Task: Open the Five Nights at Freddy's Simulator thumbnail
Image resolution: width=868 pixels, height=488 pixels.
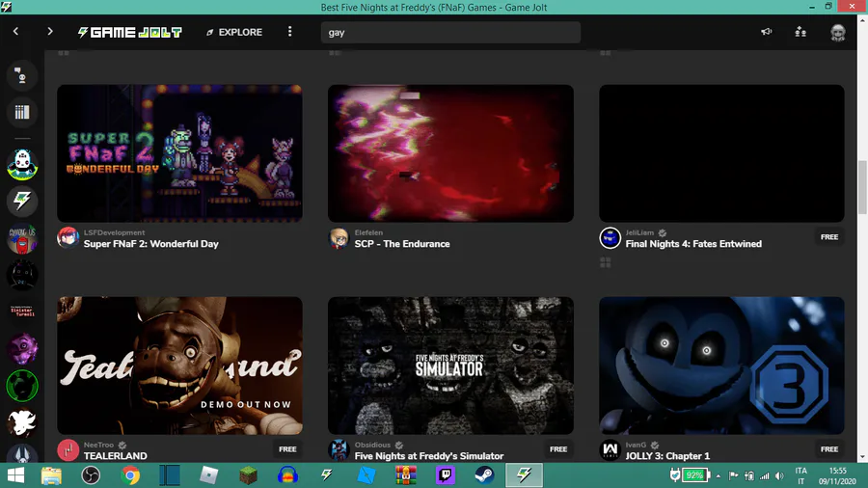Action: point(450,366)
